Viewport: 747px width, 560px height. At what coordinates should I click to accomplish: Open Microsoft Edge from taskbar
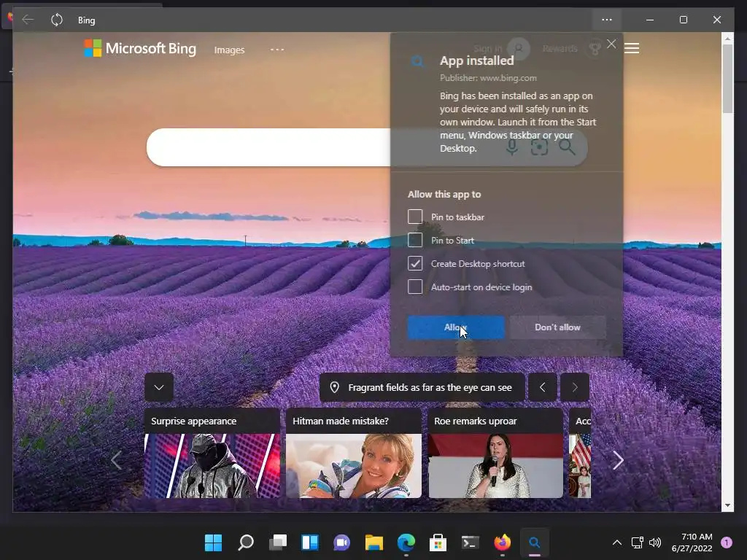pos(406,542)
